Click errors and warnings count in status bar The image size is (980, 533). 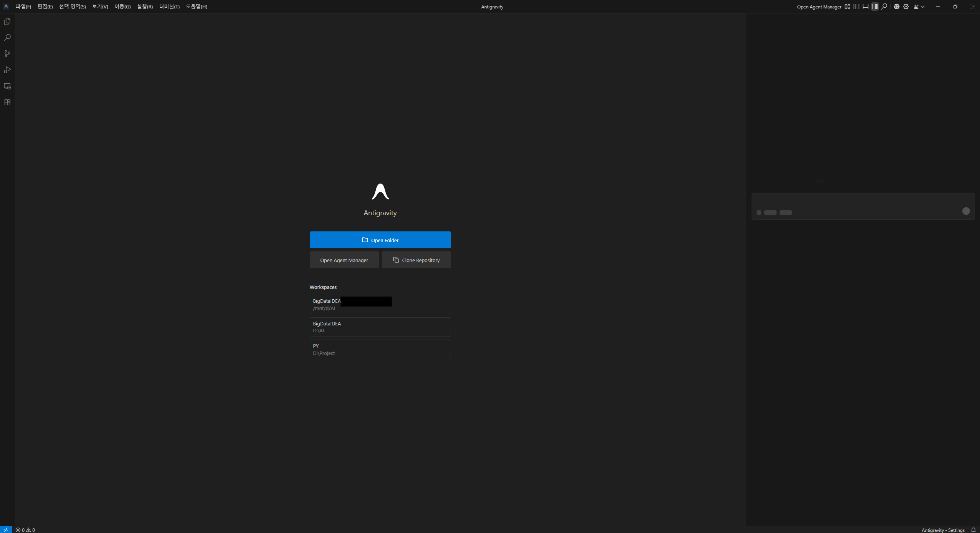coord(25,530)
